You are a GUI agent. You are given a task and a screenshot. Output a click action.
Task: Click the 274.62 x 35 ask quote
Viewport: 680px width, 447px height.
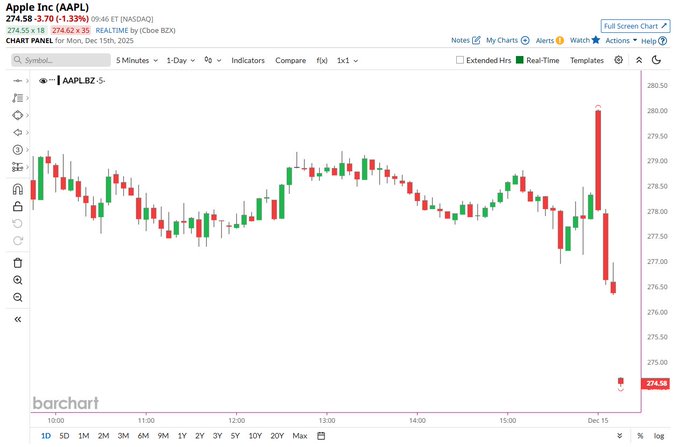coord(71,30)
